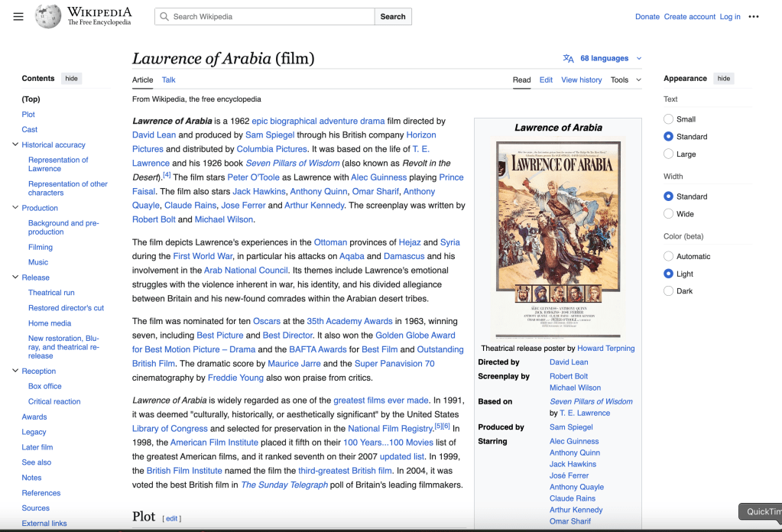Open the Lawrence of Arabia poster image
782x532 pixels.
[557, 238]
